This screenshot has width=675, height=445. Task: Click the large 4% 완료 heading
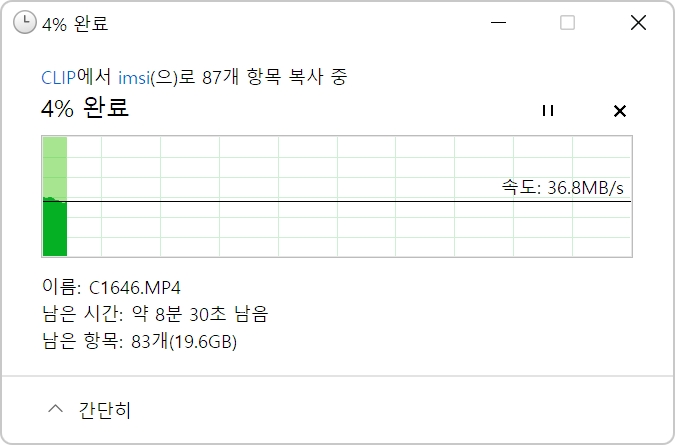coord(85,108)
